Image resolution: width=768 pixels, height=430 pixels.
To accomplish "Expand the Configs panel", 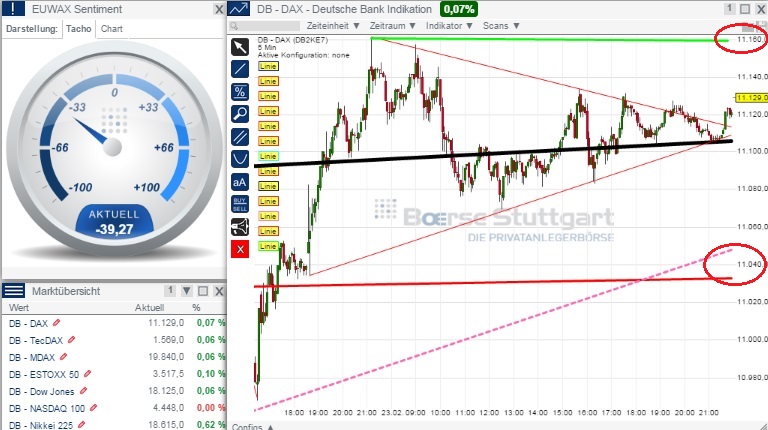I will 252,426.
